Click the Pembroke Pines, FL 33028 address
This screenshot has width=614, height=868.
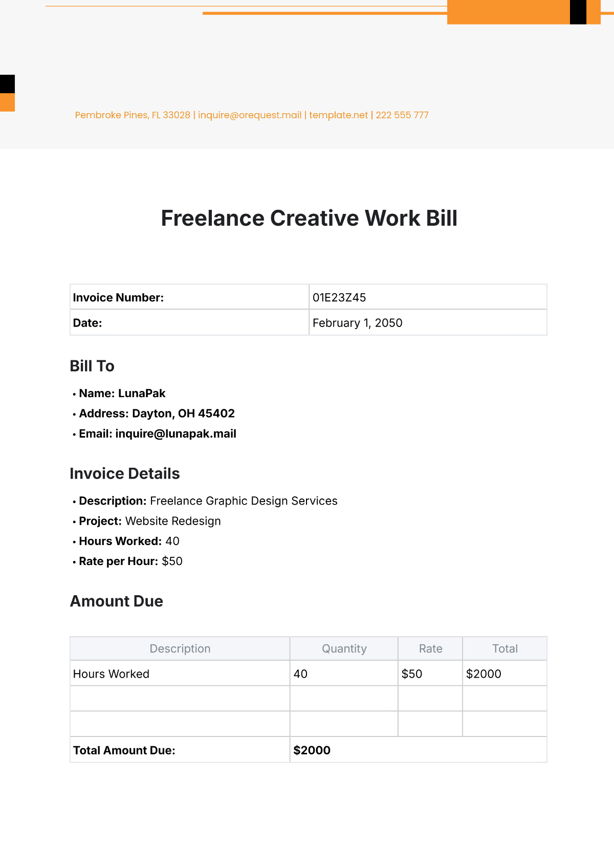tap(133, 115)
